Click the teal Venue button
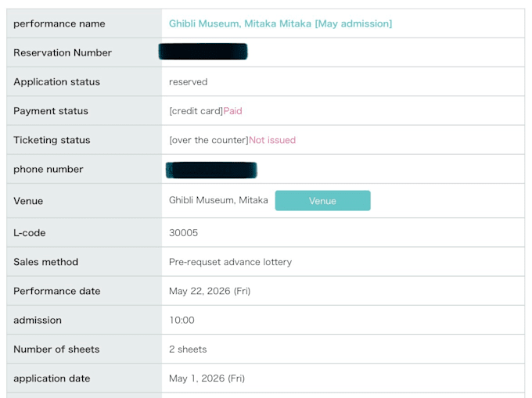532x398 pixels. tap(322, 201)
